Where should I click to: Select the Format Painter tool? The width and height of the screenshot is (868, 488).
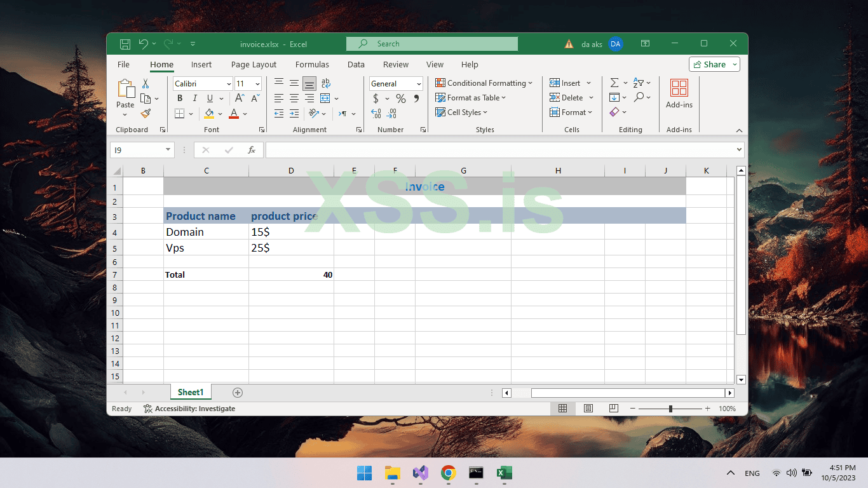[146, 114]
